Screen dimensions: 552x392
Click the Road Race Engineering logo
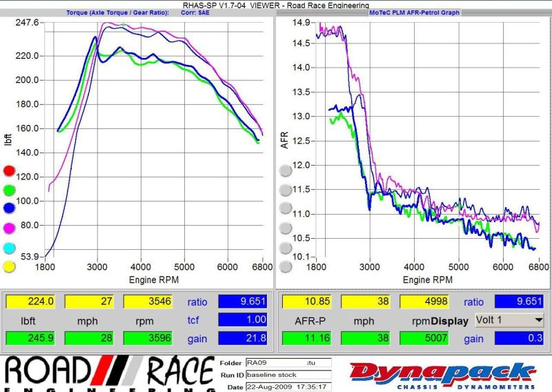(109, 373)
